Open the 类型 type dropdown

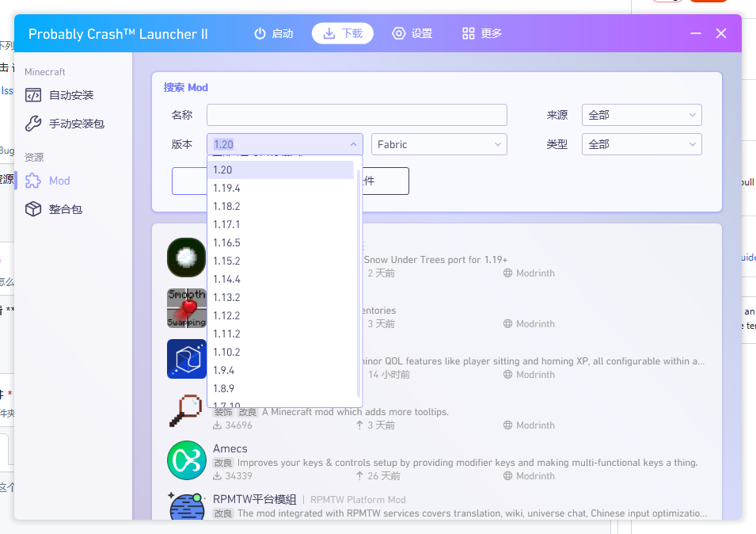click(x=641, y=144)
